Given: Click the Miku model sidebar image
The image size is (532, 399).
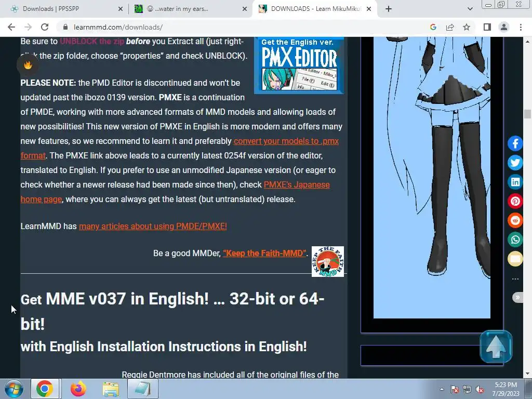Looking at the screenshot, I should coord(432,178).
